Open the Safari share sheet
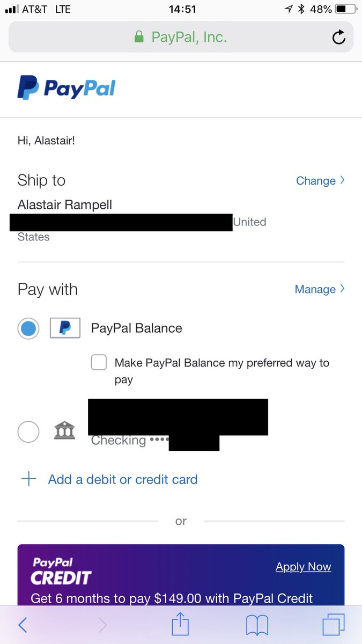 180,625
